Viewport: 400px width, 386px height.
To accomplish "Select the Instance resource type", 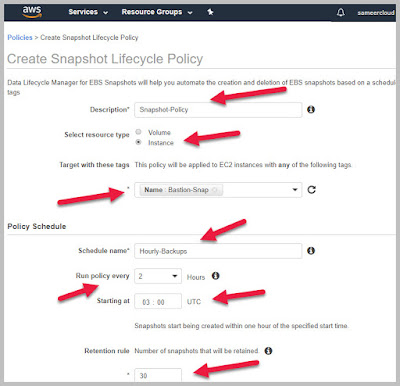I will click(138, 142).
